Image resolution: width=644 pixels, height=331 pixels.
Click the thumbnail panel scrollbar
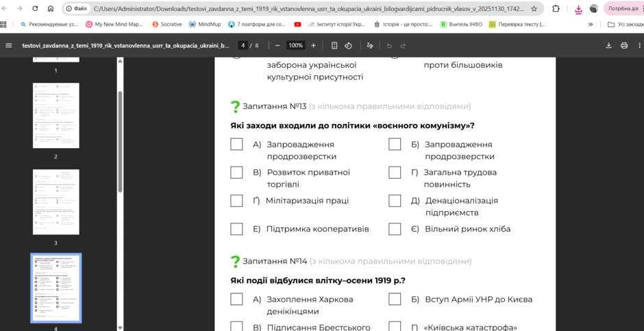pos(121,141)
